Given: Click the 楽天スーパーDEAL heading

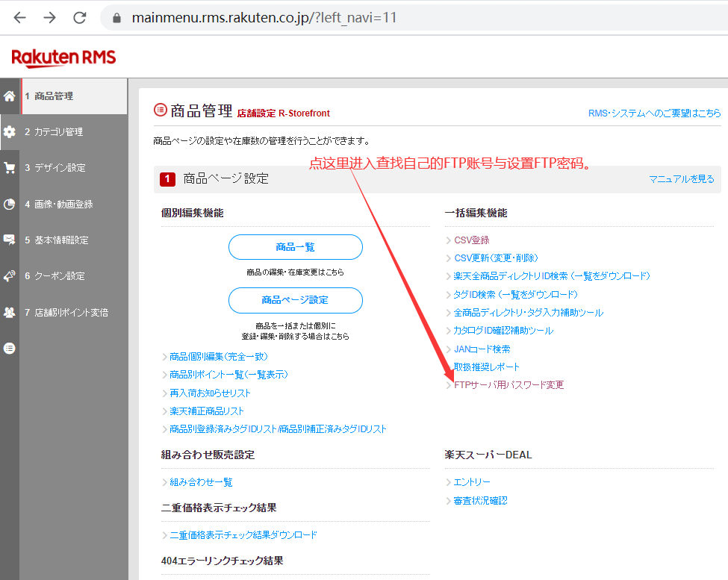Looking at the screenshot, I should pos(488,455).
